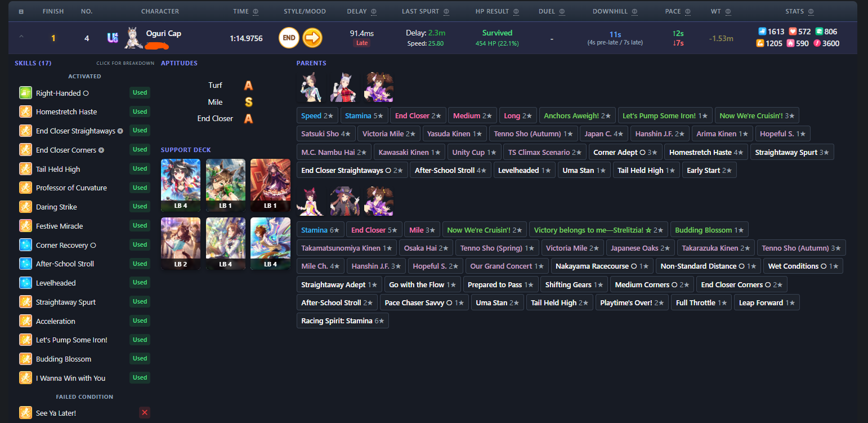Screen dimensions: 868x423
Task: Select the Levelheaded skill icon
Action: (25, 283)
